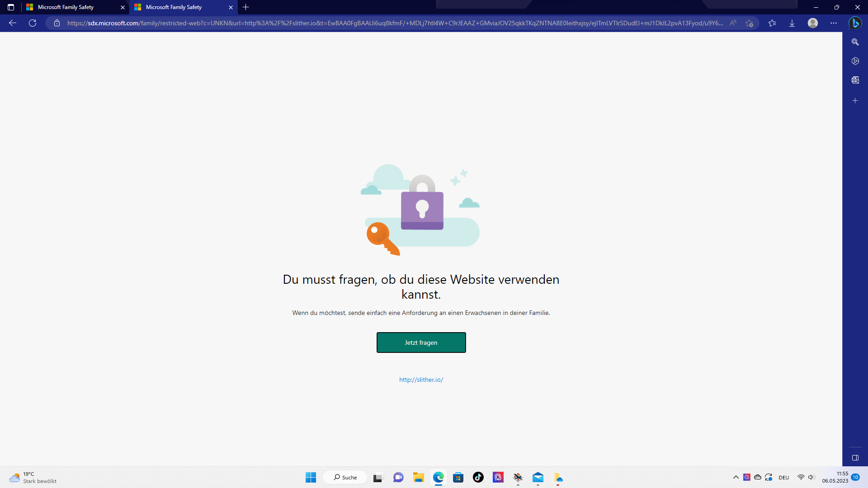The height and width of the screenshot is (488, 868).
Task: Open the search magnifier in the Edge sidebar
Action: (x=855, y=42)
